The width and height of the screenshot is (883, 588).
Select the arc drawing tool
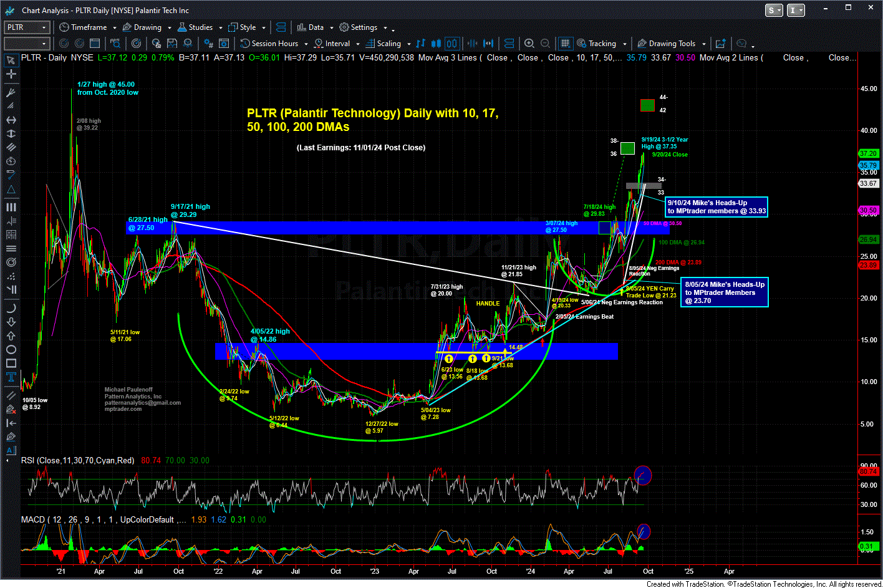(11, 308)
